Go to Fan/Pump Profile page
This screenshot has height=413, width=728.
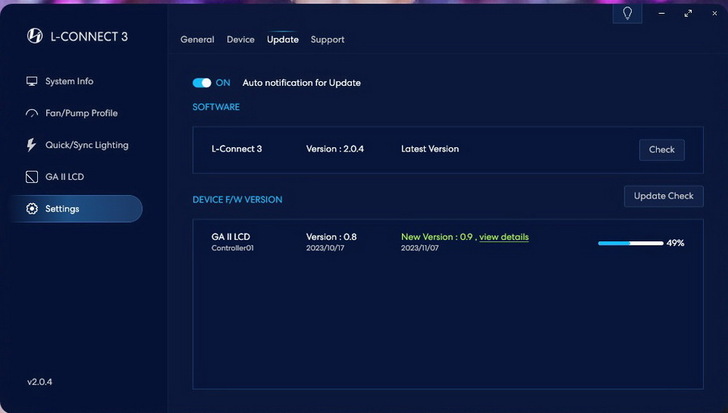pos(80,113)
